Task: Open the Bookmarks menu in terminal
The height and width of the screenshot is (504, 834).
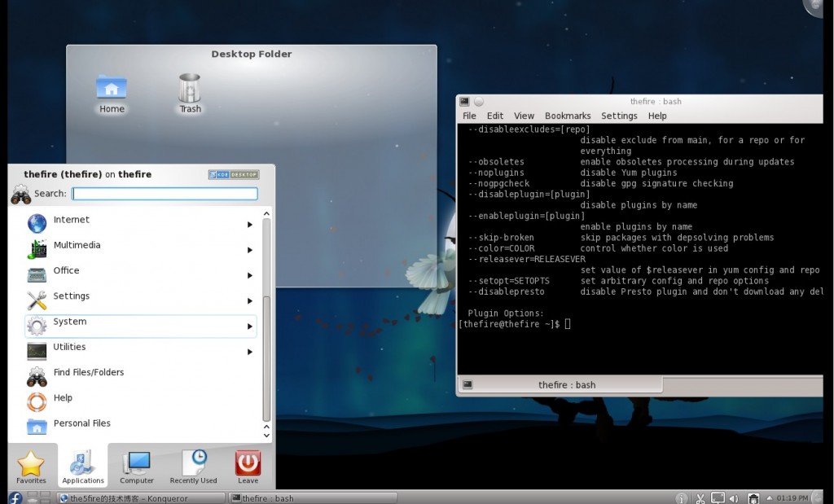Action: [568, 116]
